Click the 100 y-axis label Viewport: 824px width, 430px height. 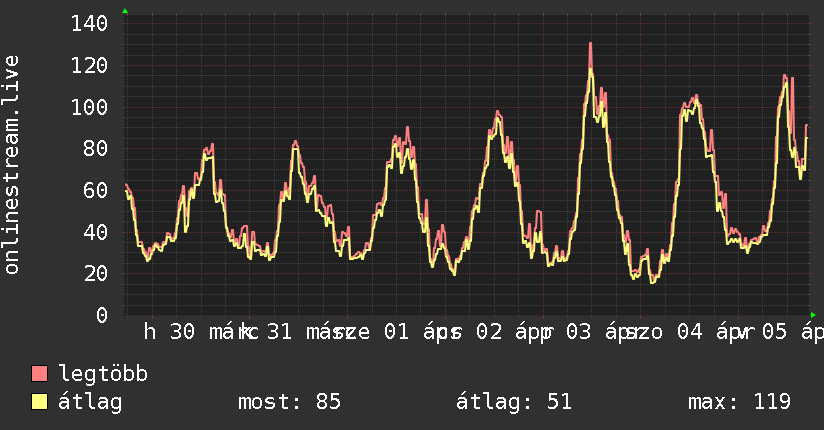coord(89,107)
